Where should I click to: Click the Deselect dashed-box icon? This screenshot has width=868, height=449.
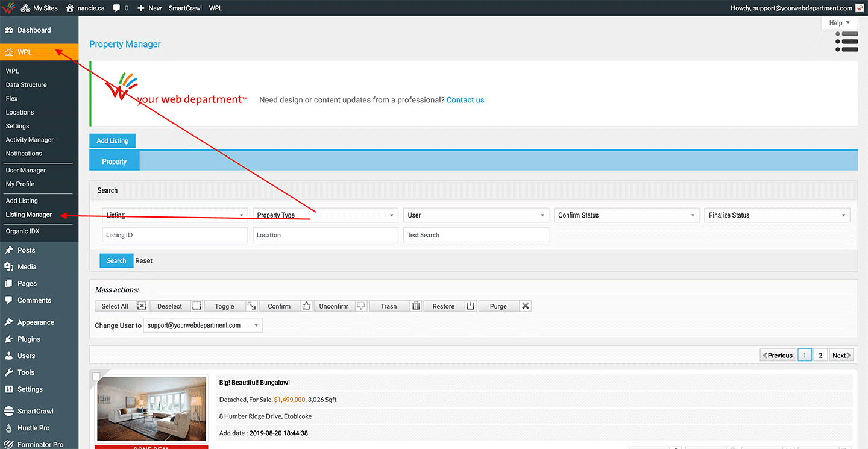tap(197, 306)
